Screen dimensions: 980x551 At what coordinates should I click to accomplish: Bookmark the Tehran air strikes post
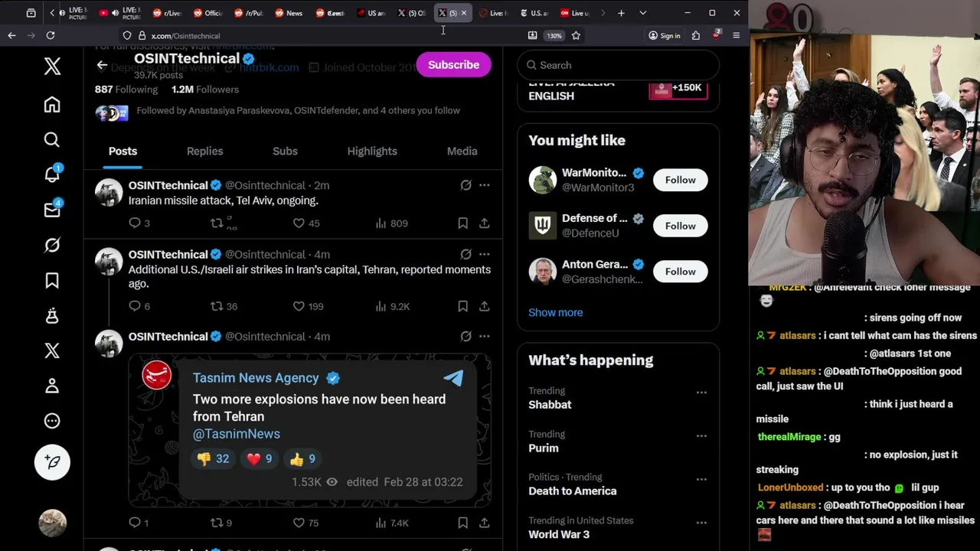[x=462, y=306]
